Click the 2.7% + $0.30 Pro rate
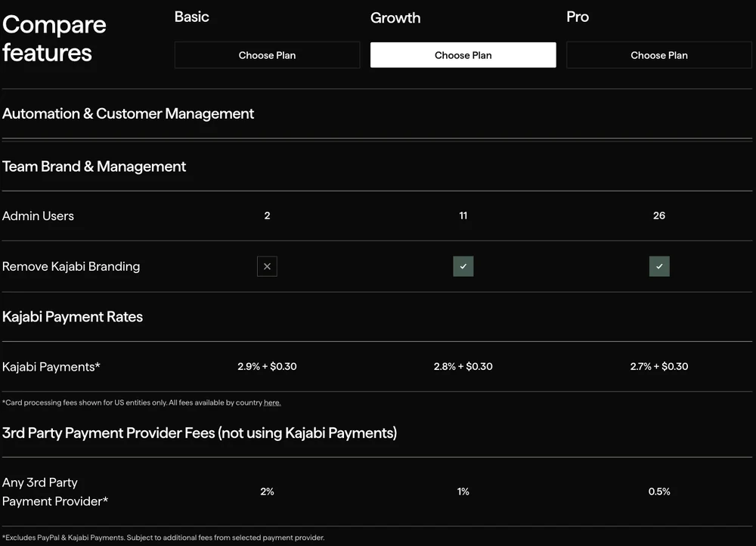This screenshot has height=546, width=756. coord(659,367)
